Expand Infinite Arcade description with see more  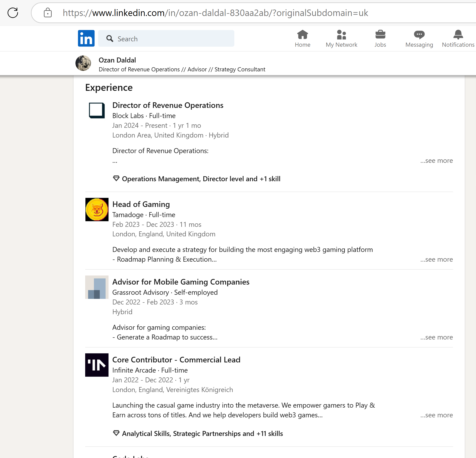[x=437, y=415]
